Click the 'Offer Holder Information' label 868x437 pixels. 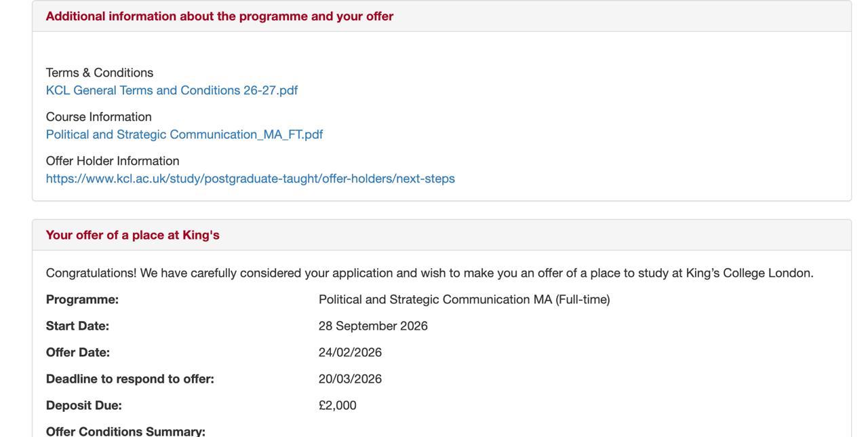(x=113, y=161)
